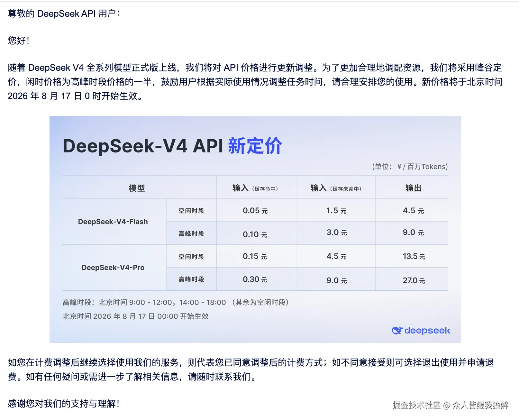The height and width of the screenshot is (420, 519).
Task: Click the Flash '空闲时段' row label
Action: pyautogui.click(x=191, y=211)
